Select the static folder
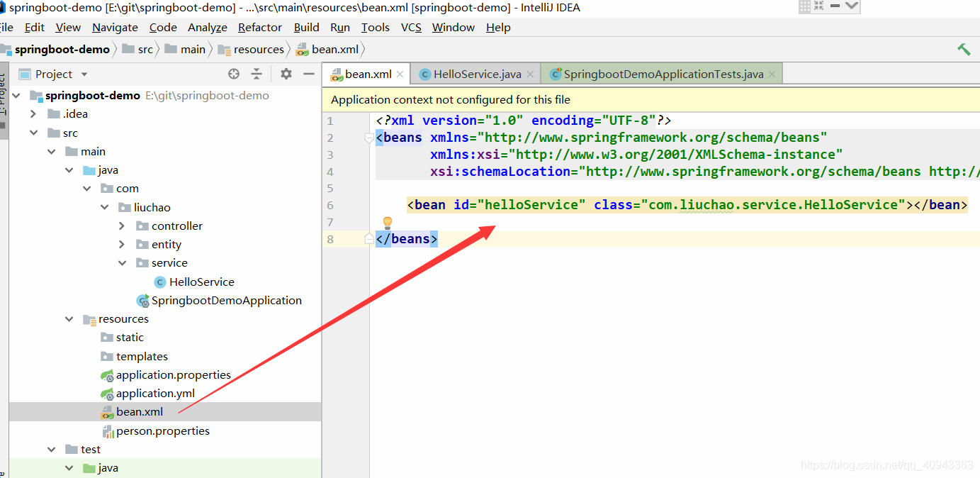 (x=130, y=338)
